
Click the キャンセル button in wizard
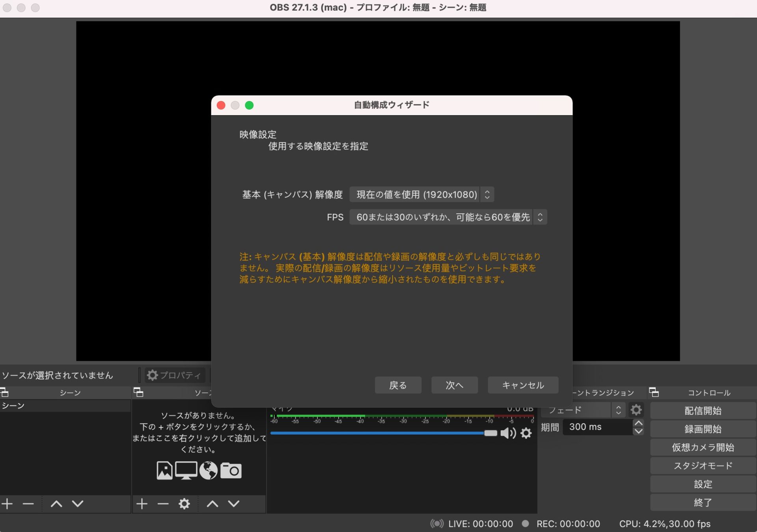523,385
